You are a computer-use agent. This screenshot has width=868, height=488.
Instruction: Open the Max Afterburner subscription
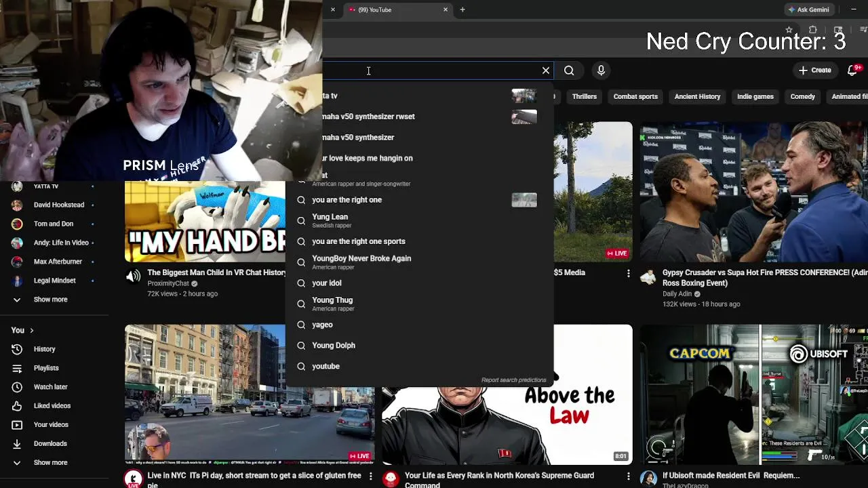pyautogui.click(x=54, y=262)
